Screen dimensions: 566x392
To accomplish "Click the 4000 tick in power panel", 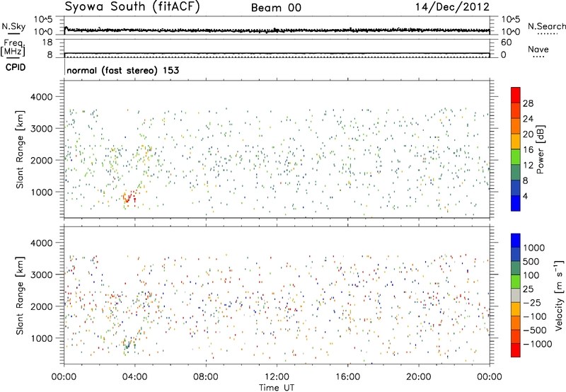I will [x=42, y=97].
